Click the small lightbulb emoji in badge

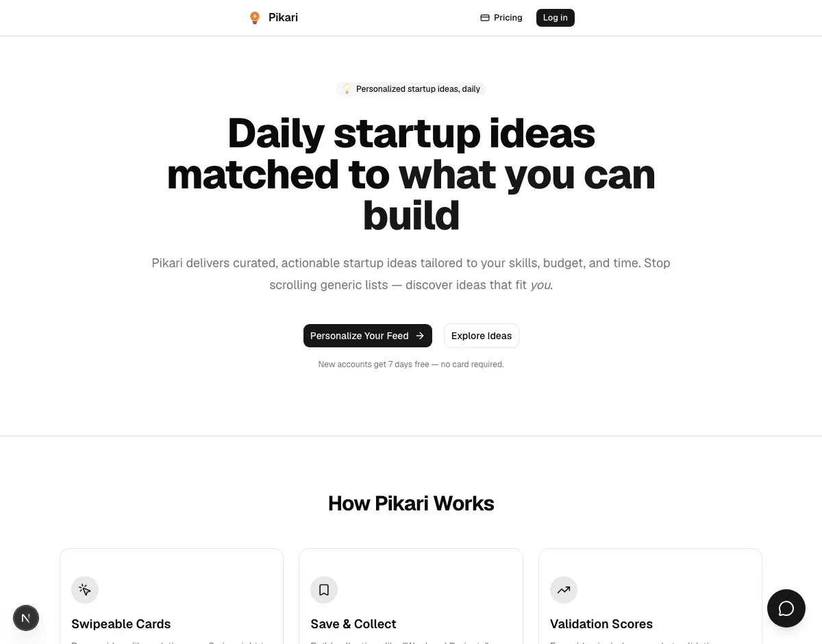(347, 89)
